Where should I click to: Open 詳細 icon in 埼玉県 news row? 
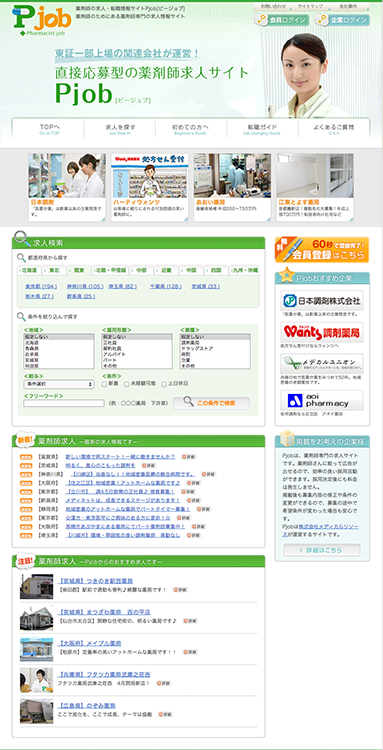coord(195,535)
